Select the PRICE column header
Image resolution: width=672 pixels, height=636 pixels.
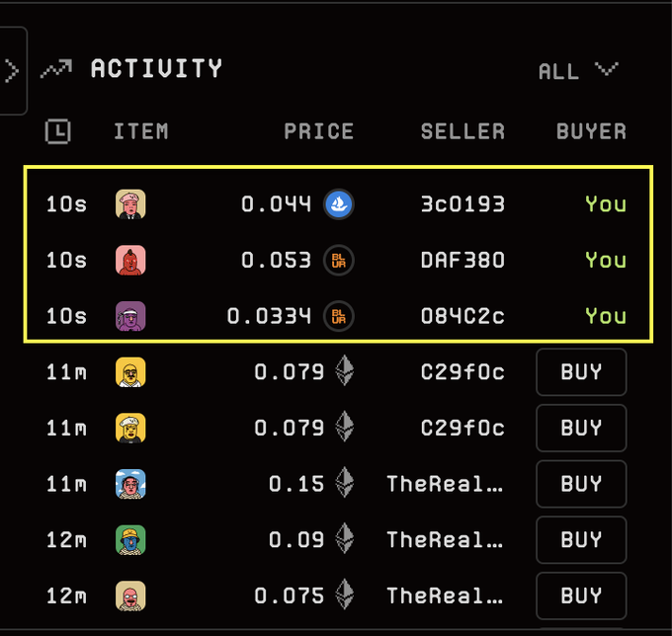point(319,131)
